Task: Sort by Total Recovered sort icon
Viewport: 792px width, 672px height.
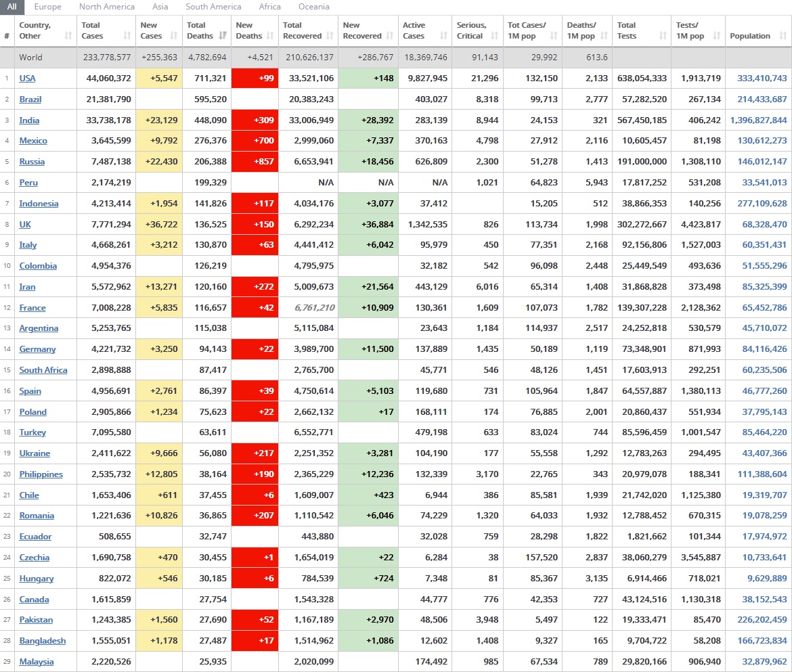Action: [330, 36]
